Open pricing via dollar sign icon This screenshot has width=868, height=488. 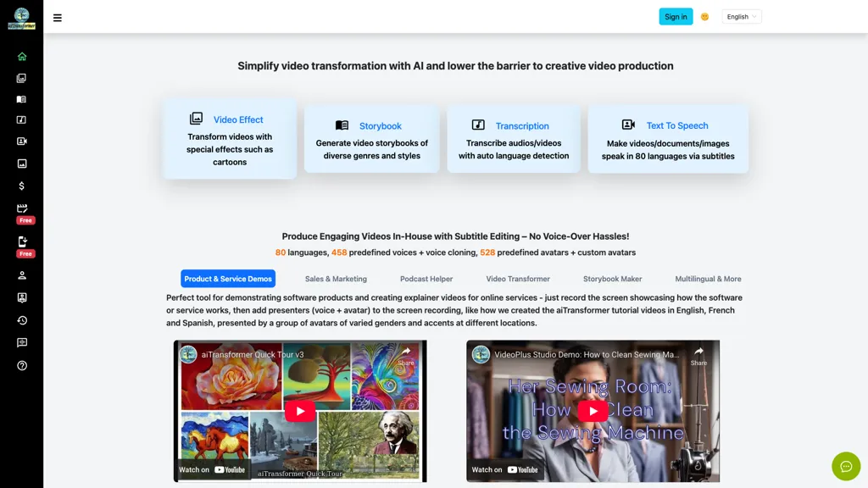21,186
